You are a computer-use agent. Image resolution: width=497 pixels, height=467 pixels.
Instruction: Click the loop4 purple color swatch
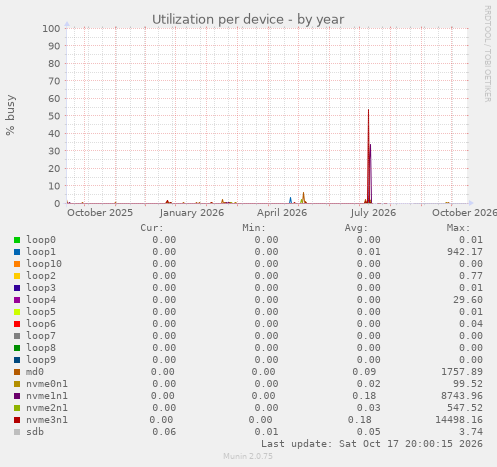17,300
